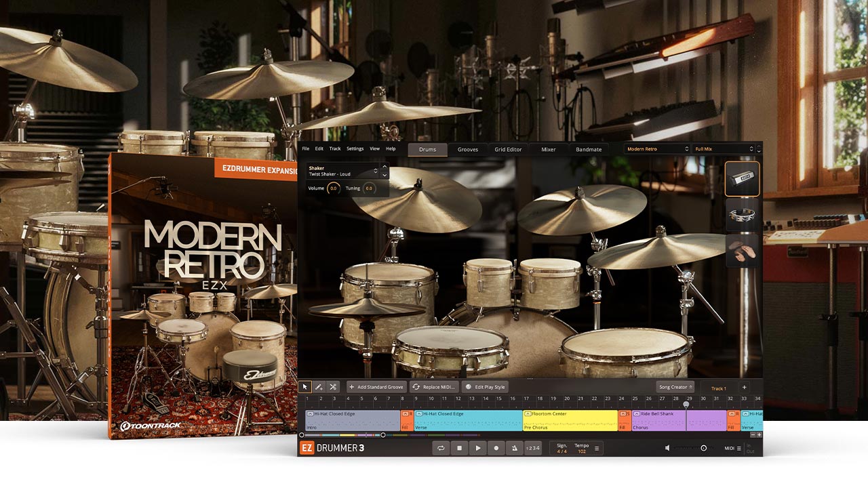Select the arrow pointer tool
The height and width of the screenshot is (488, 868).
(x=305, y=387)
